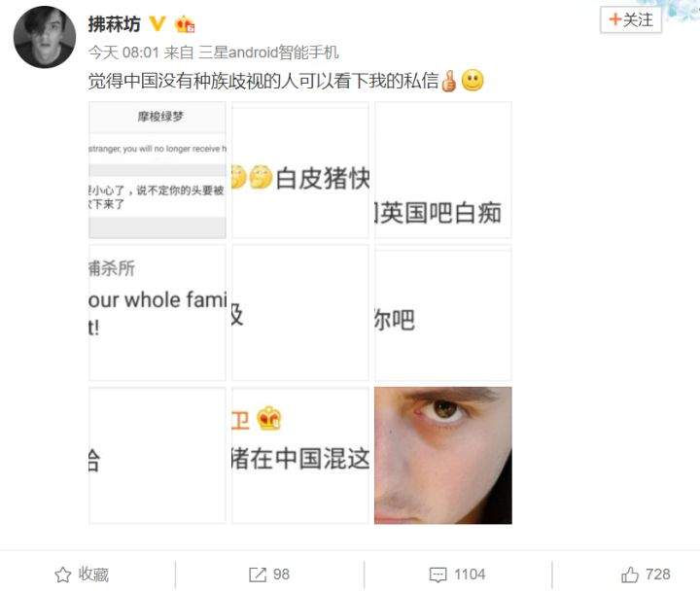Like the post with thumbs-up 728

point(646,575)
